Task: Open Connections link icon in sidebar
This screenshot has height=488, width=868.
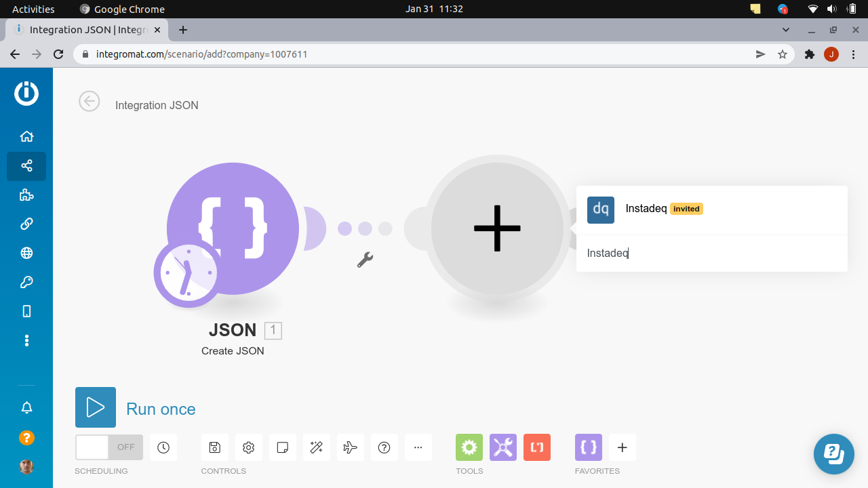Action: point(26,224)
